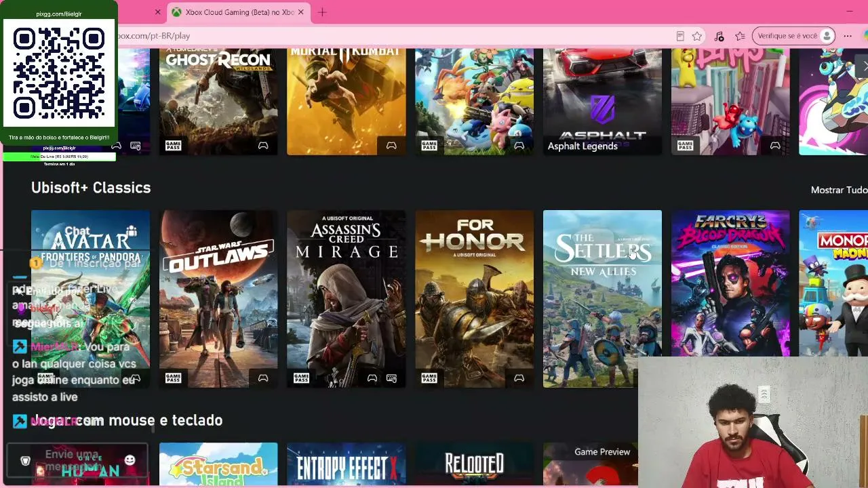Viewport: 868px width, 488px height.
Task: Open the emoji picker in chat box
Action: coord(130,460)
